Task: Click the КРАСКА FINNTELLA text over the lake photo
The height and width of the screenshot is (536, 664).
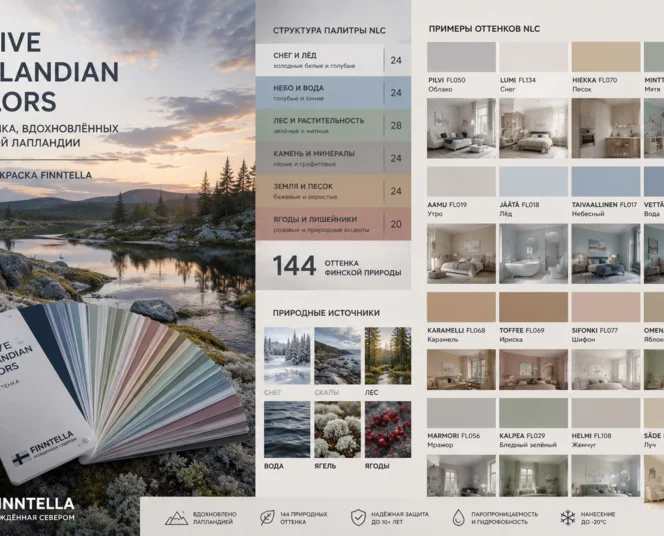Action: click(46, 175)
